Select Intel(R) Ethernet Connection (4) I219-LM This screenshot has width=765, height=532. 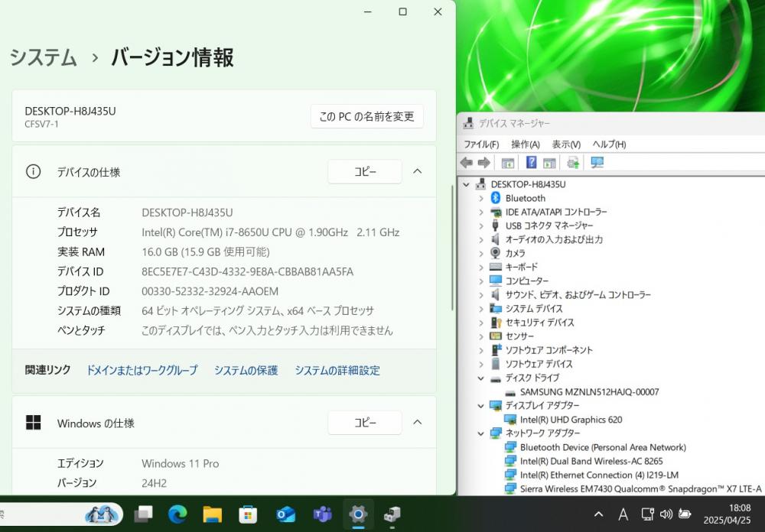[x=599, y=475]
